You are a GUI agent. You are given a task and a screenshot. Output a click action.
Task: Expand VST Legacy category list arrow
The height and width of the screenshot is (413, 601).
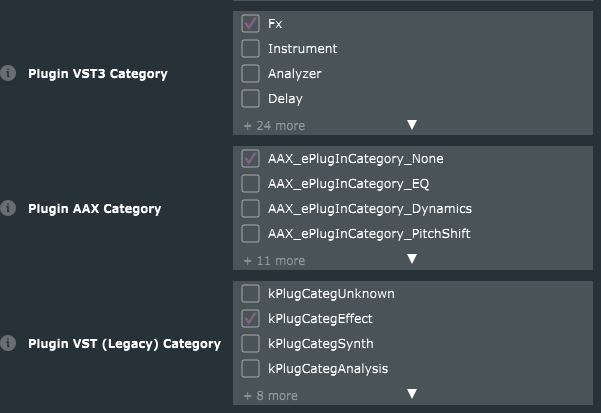click(411, 395)
